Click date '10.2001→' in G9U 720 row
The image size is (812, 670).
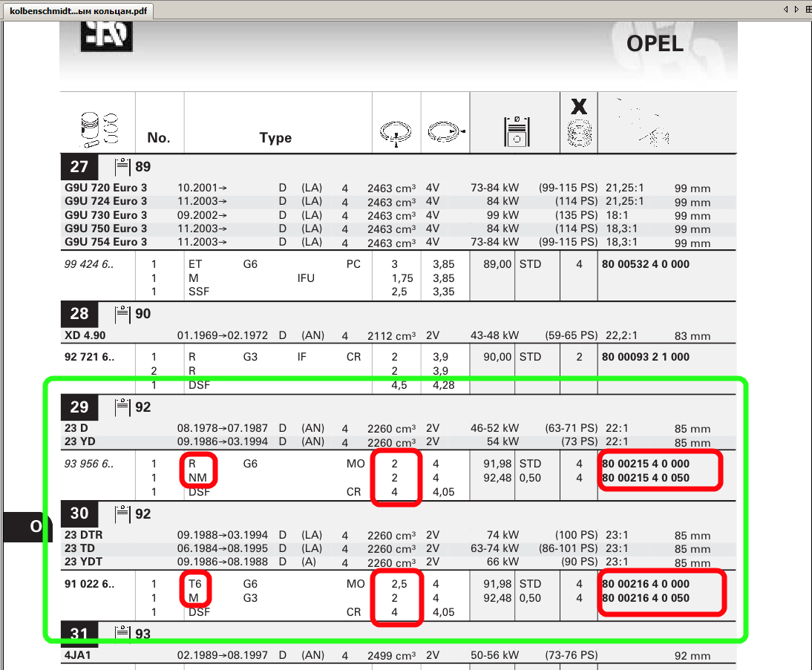tap(202, 188)
